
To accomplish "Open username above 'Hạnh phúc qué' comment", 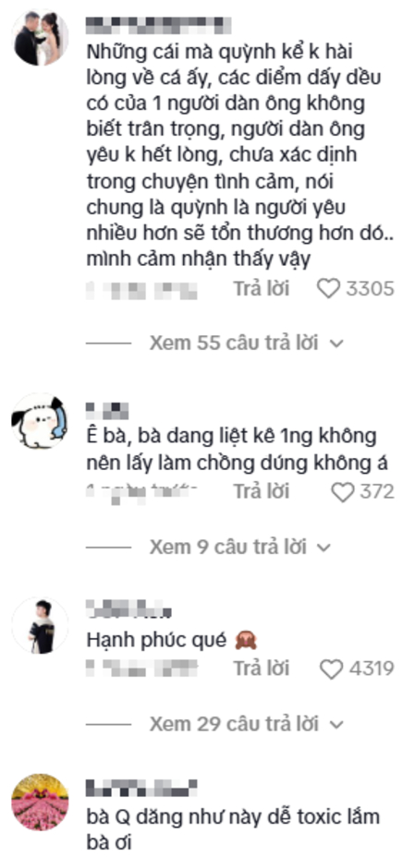I will pyautogui.click(x=128, y=609).
